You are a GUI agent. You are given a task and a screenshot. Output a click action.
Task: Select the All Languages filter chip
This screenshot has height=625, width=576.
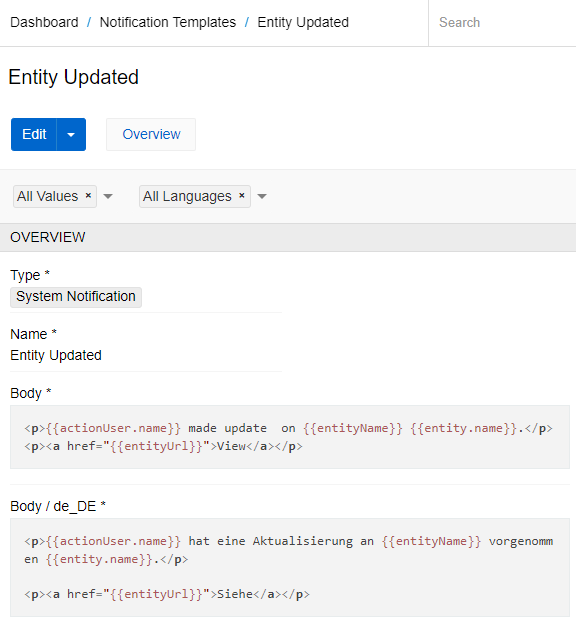click(x=187, y=196)
